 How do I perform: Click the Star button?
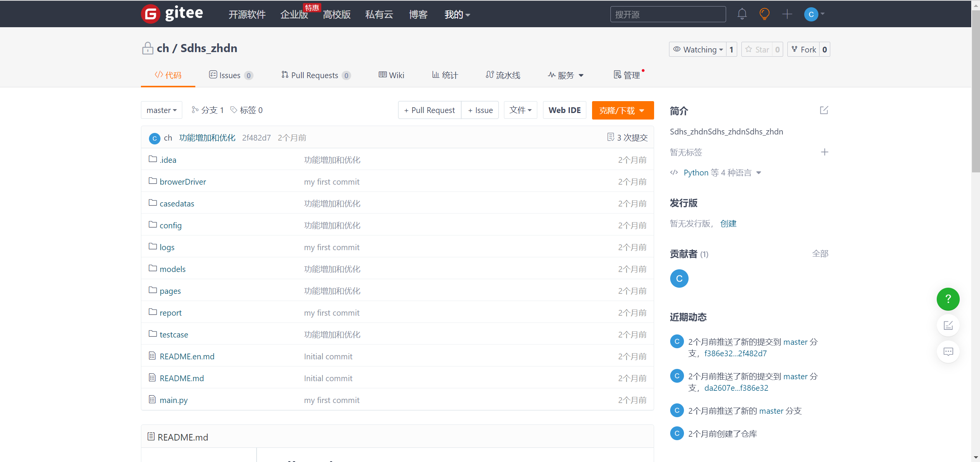(757, 49)
